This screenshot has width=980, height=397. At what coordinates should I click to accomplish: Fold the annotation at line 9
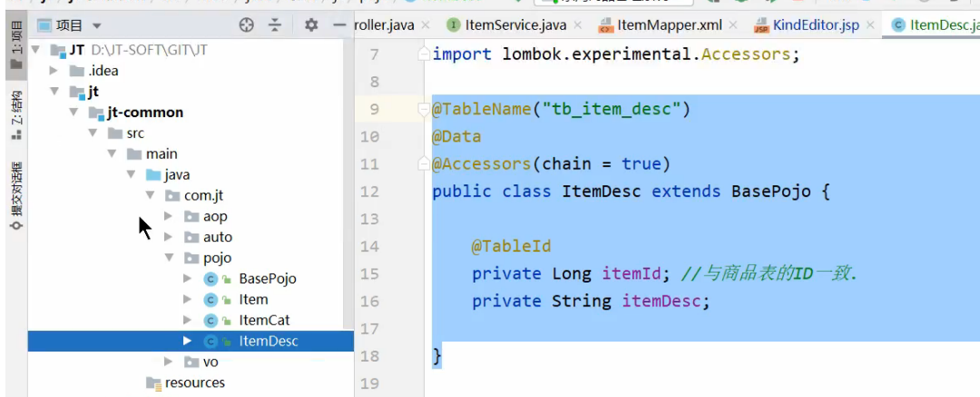point(425,110)
